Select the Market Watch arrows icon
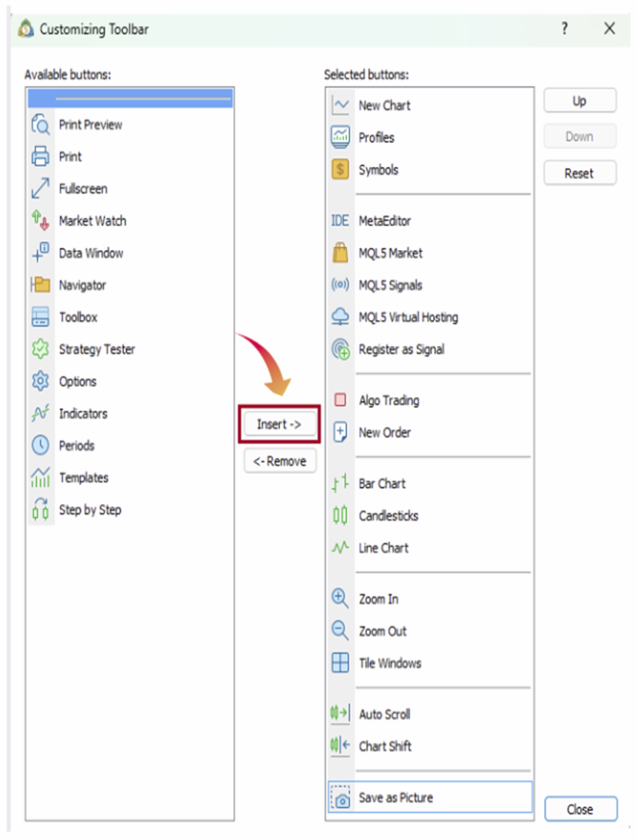Image resolution: width=637 pixels, height=840 pixels. [41, 221]
